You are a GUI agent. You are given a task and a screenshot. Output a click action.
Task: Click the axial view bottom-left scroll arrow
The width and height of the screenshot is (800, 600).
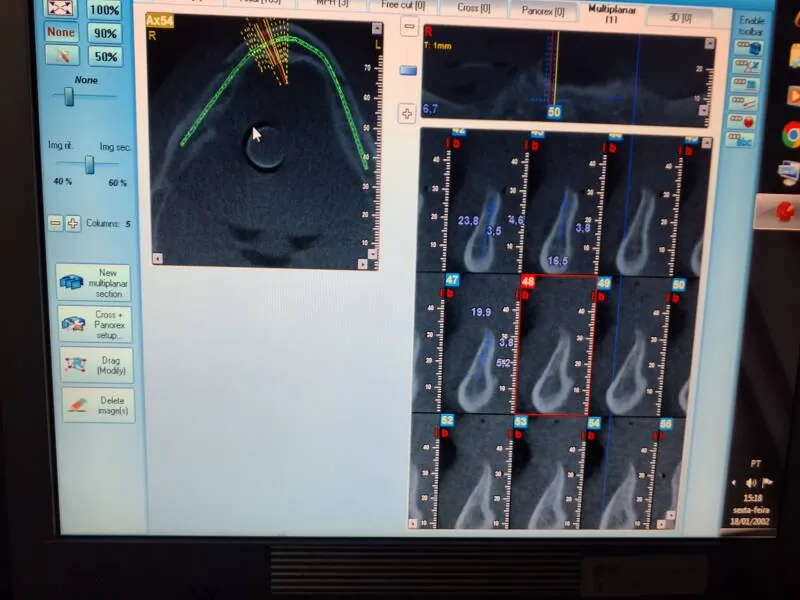pos(158,259)
